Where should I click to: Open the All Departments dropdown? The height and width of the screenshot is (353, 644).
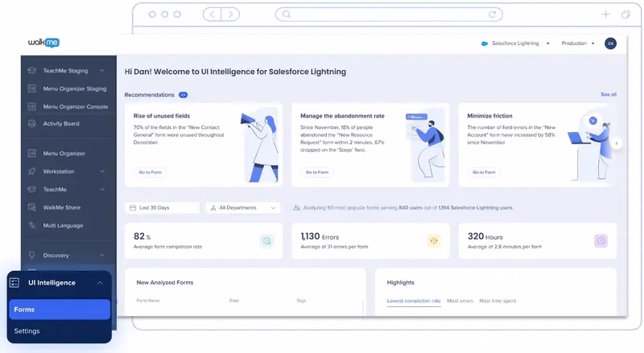243,208
